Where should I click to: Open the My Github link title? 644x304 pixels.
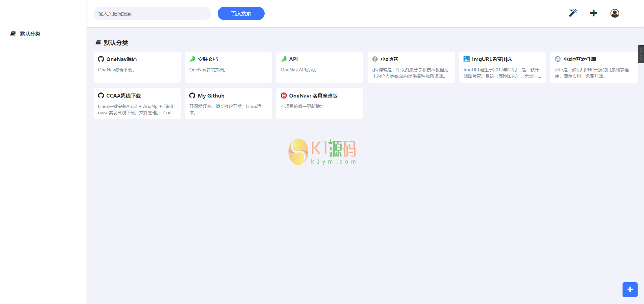[211, 96]
